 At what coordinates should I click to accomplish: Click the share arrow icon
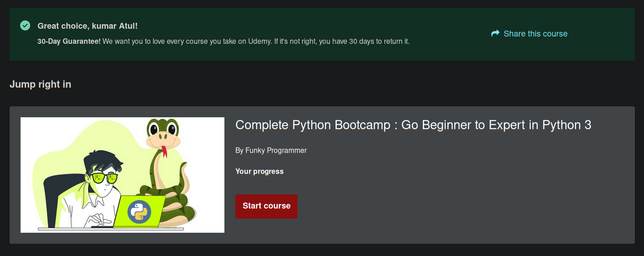pyautogui.click(x=495, y=33)
